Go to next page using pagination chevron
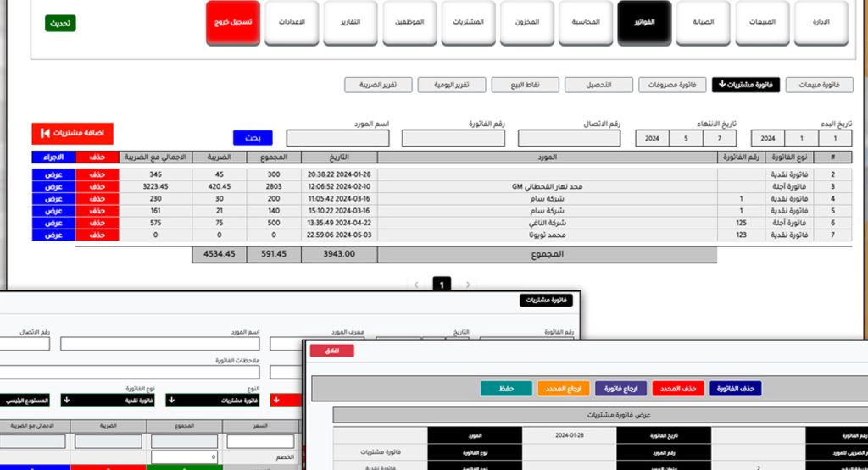 click(x=468, y=285)
